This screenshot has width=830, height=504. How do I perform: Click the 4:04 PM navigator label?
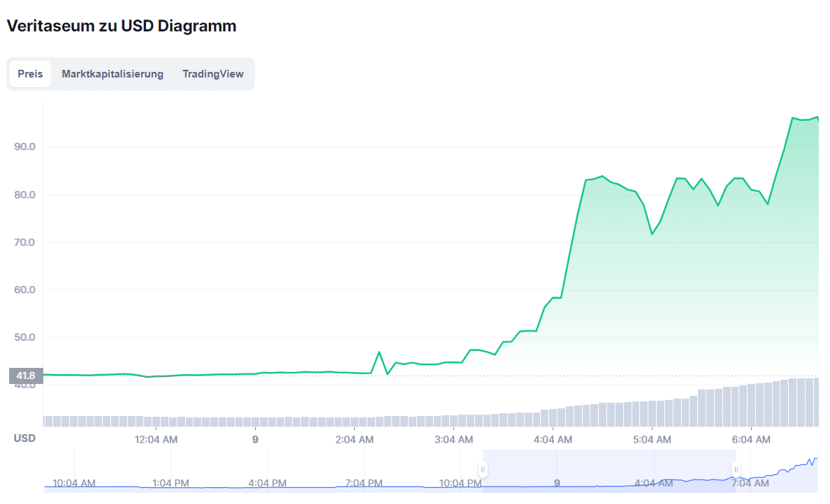coord(268,483)
